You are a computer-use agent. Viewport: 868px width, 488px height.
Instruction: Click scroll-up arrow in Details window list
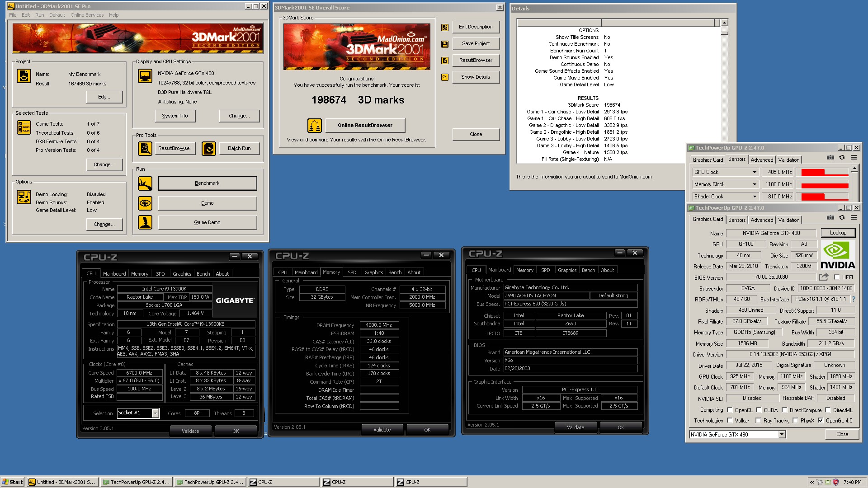click(724, 23)
